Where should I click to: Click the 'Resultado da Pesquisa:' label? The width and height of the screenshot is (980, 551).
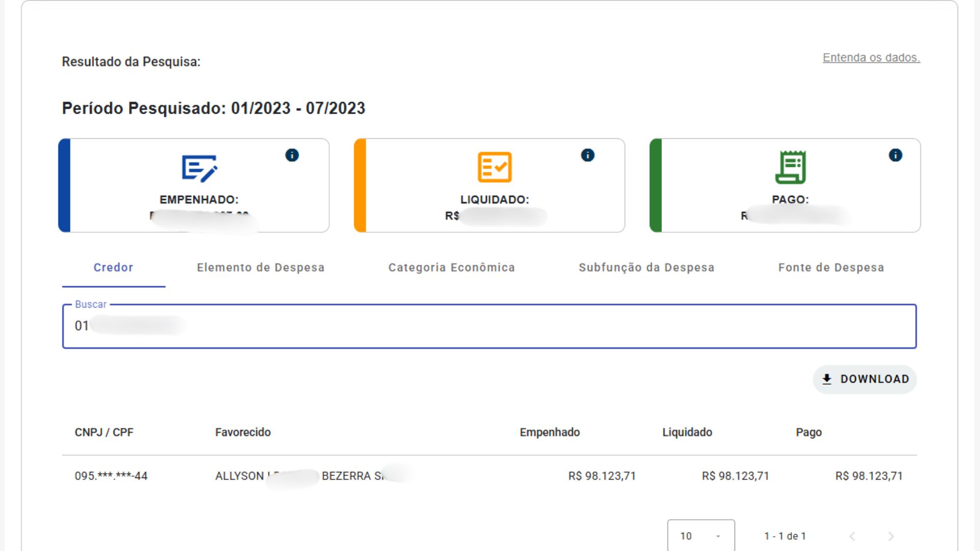[x=131, y=62]
